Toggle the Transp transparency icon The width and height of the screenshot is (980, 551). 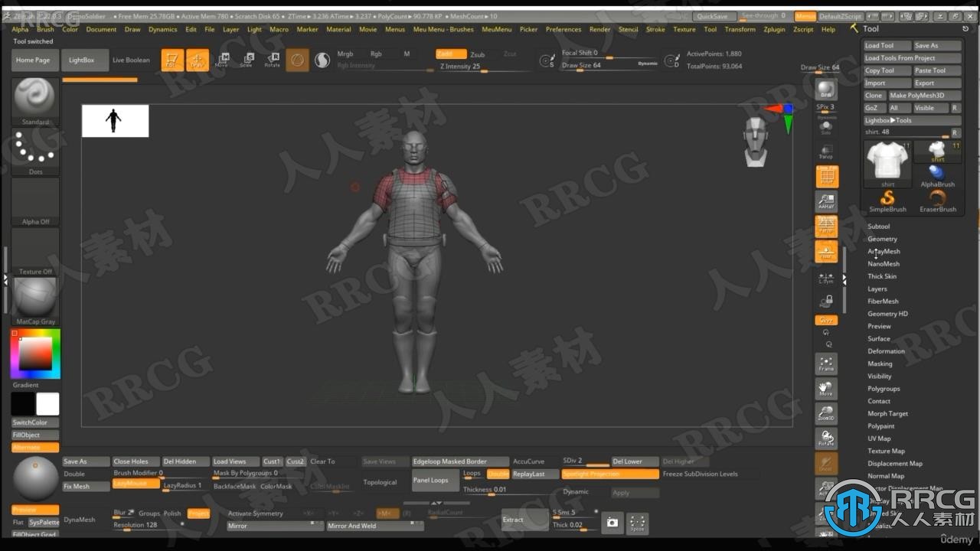(826, 152)
